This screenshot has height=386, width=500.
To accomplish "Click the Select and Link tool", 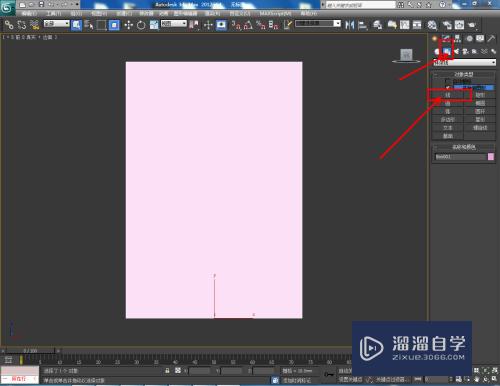I will coord(9,25).
